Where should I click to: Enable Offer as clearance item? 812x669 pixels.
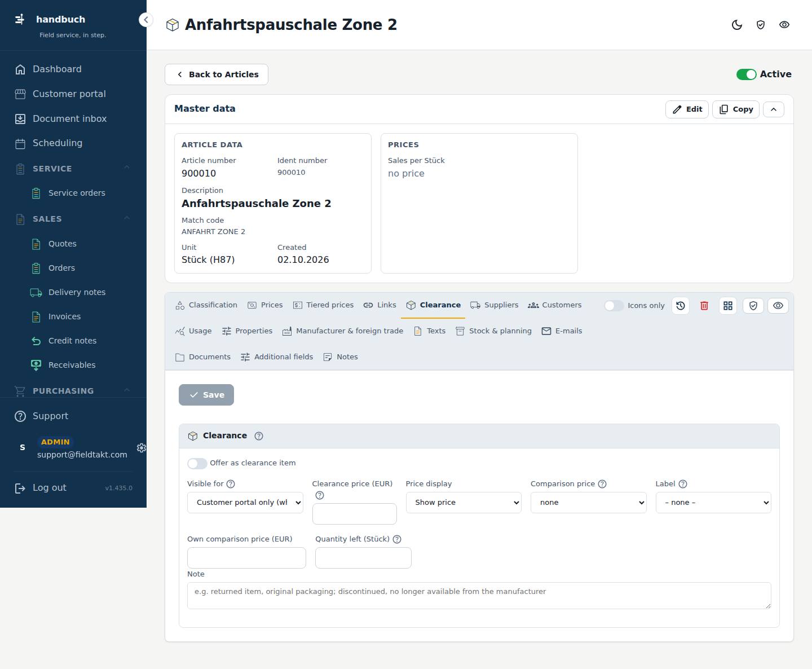point(197,463)
